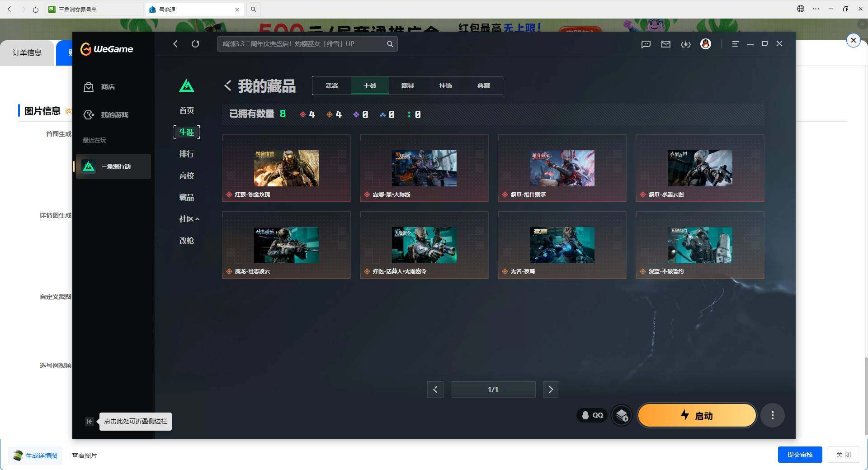Filter collection by green rarity icon

pyautogui.click(x=409, y=115)
